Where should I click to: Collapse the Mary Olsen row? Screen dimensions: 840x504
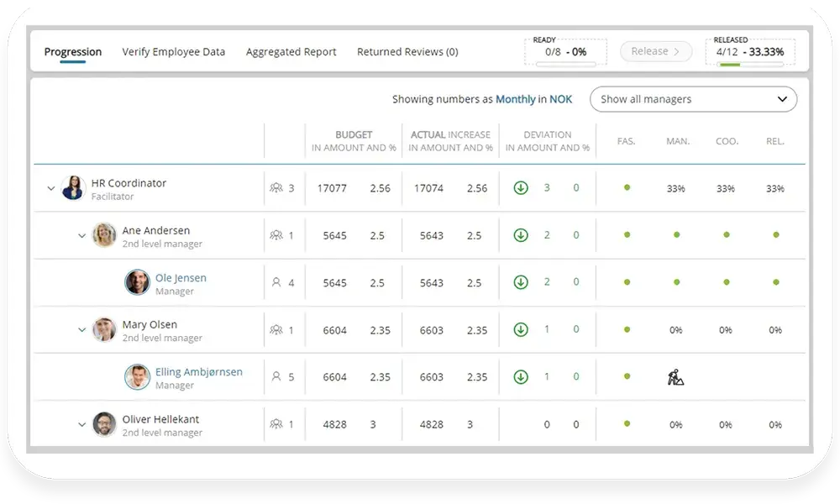tap(82, 330)
